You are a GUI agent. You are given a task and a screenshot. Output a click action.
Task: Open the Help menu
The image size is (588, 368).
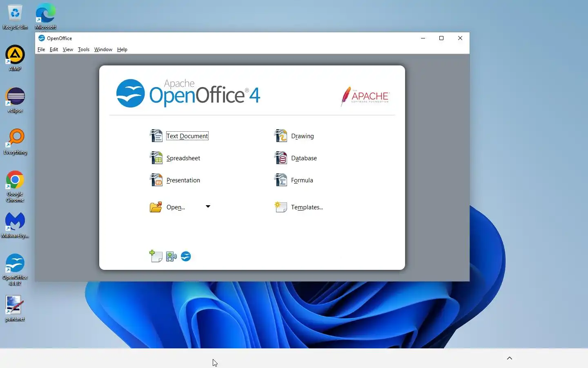pos(122,49)
